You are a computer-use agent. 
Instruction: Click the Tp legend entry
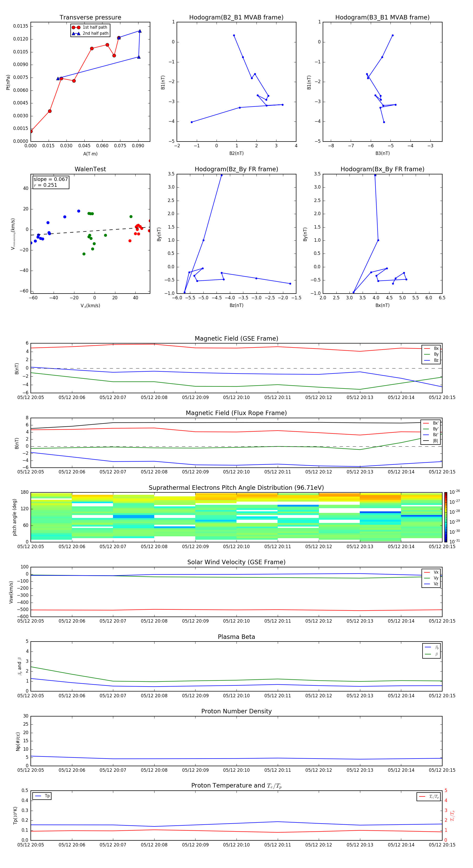(42, 796)
